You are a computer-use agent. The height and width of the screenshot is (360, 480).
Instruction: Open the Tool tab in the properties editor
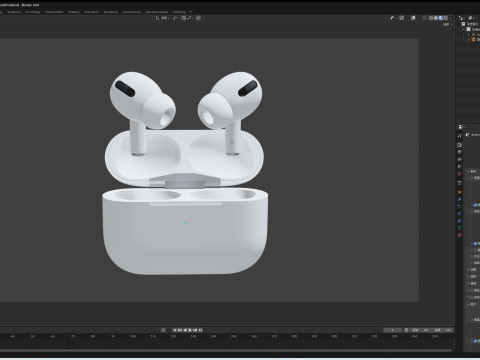point(459,136)
